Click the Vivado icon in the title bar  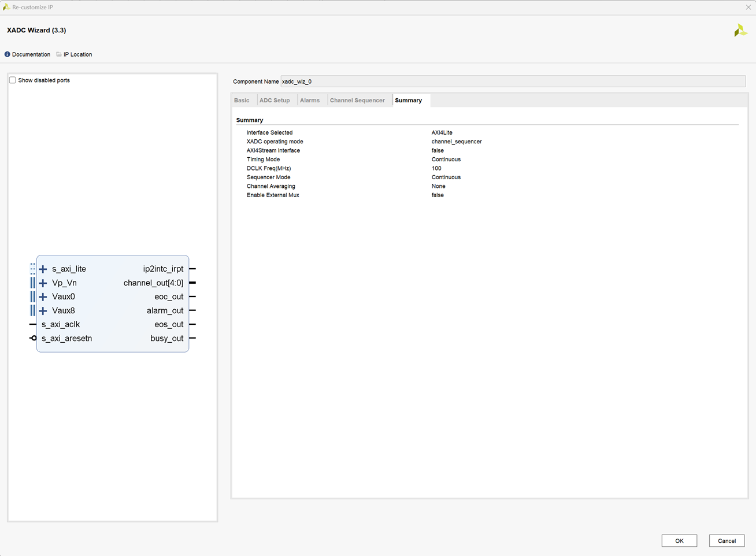pyautogui.click(x=6, y=7)
